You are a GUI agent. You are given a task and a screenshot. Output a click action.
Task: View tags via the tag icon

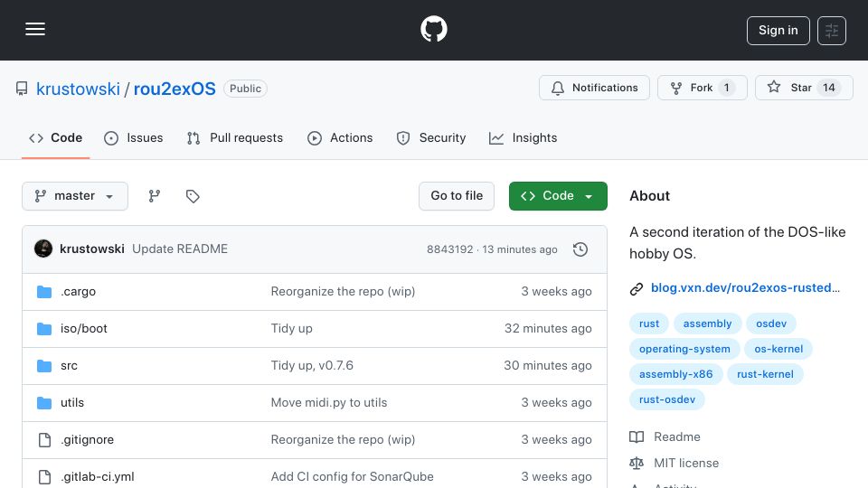click(x=193, y=196)
